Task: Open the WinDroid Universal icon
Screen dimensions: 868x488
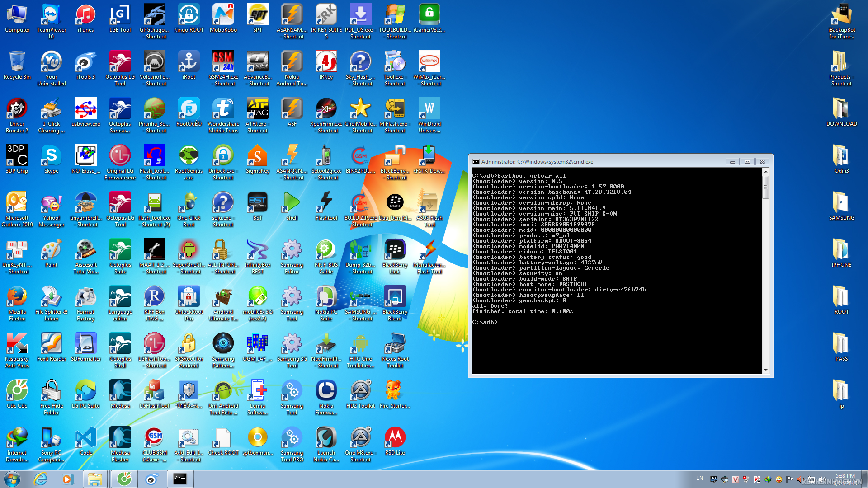Action: (429, 115)
